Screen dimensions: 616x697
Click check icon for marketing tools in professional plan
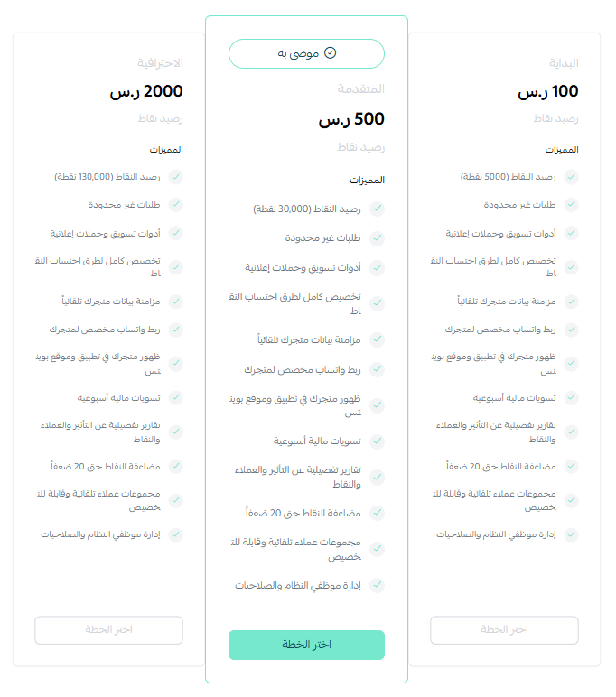(x=176, y=233)
